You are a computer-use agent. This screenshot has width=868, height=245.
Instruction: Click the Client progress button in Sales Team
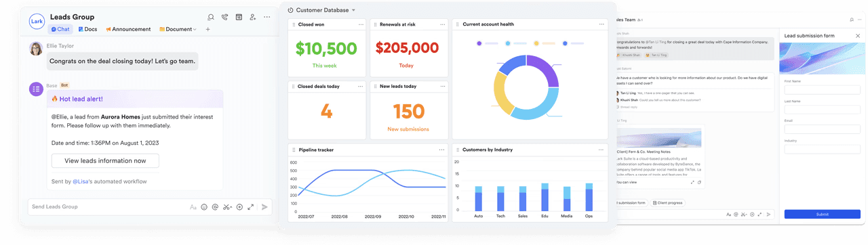[668, 202]
